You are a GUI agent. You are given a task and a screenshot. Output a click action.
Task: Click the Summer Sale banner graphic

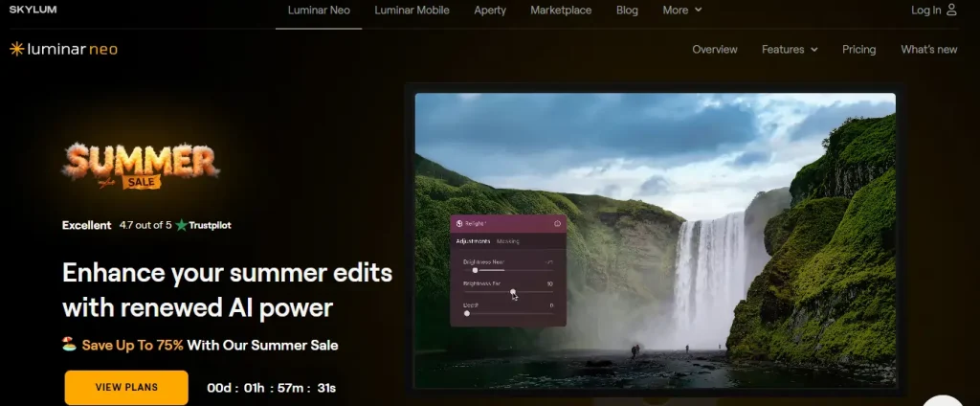pos(141,166)
